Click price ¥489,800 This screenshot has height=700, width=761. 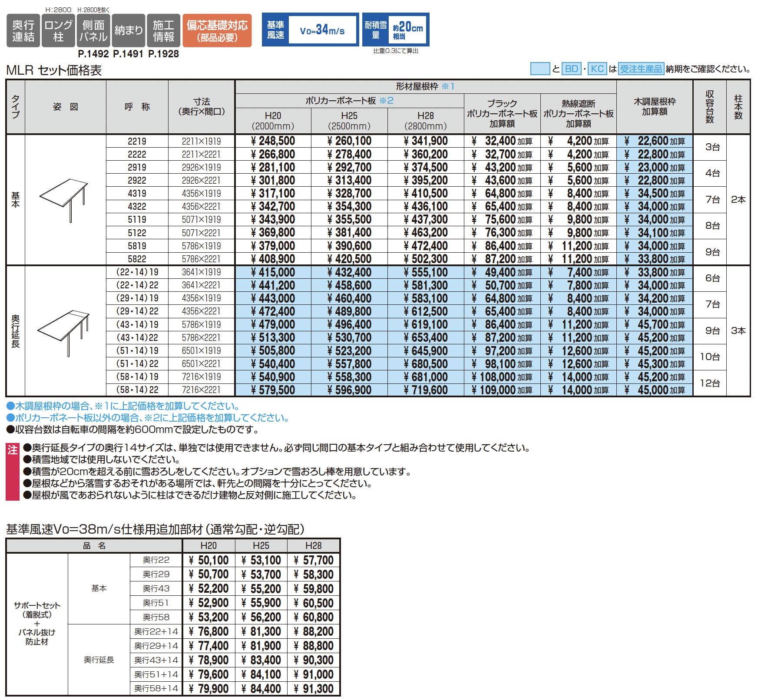[x=349, y=311]
